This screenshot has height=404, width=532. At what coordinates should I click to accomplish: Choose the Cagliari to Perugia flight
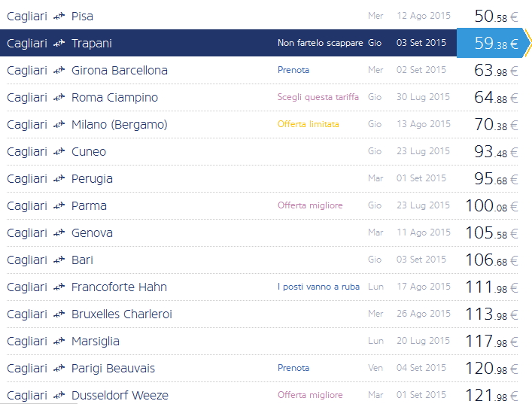tap(92, 179)
